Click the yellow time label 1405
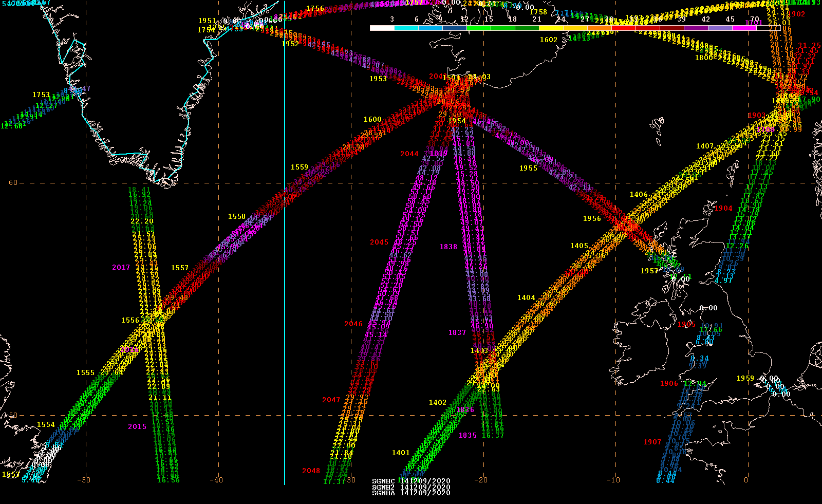Viewport: 822px width, 504px height. [x=579, y=246]
